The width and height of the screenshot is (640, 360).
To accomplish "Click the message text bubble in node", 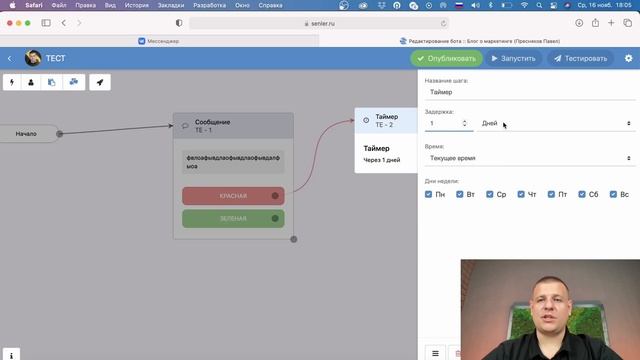I will [x=233, y=162].
